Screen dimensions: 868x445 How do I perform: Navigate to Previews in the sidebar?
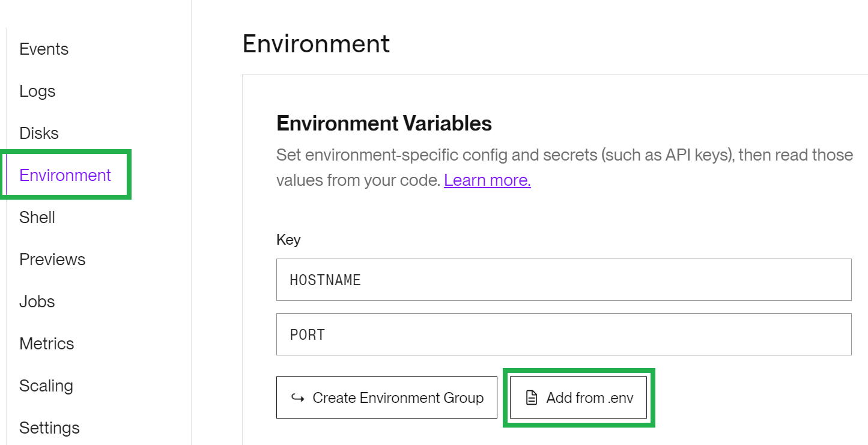tap(52, 259)
